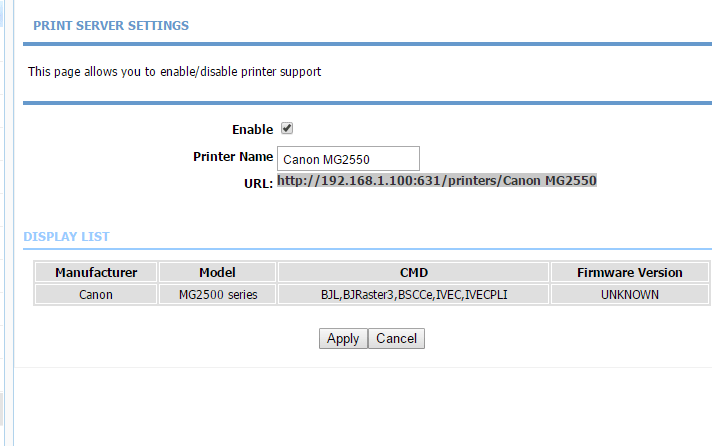Click the Display List section heading
712x446 pixels.
66,237
